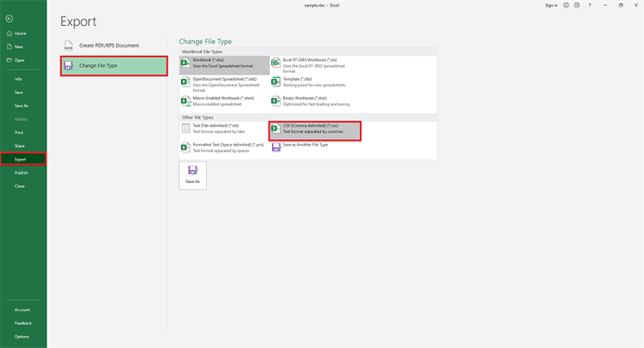Viewport: 644px width, 348px height.
Task: Open Excel Options
Action: click(x=23, y=337)
